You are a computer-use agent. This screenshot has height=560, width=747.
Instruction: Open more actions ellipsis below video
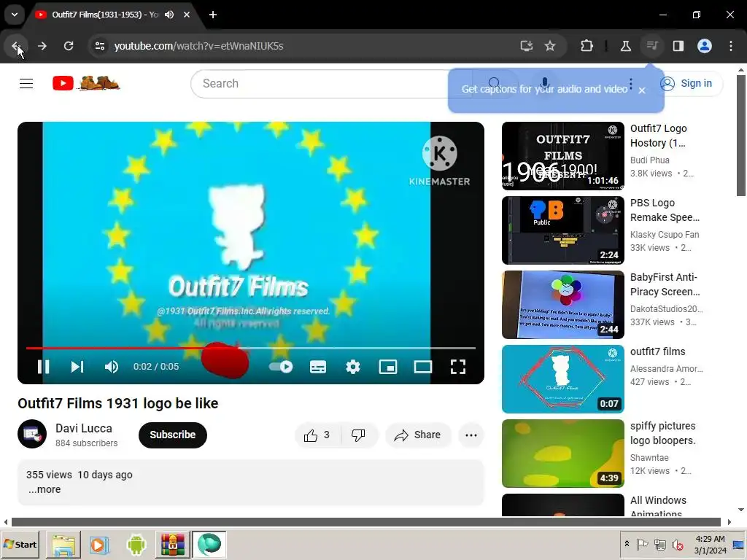[471, 435]
